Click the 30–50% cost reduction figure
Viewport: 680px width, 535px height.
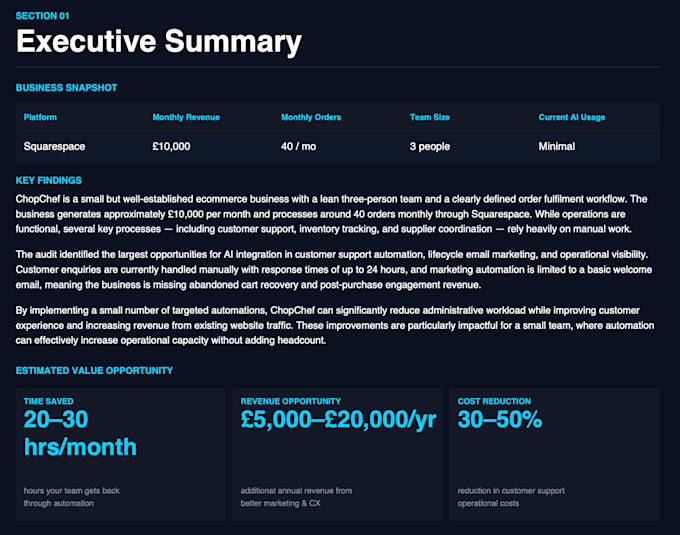[x=500, y=420]
